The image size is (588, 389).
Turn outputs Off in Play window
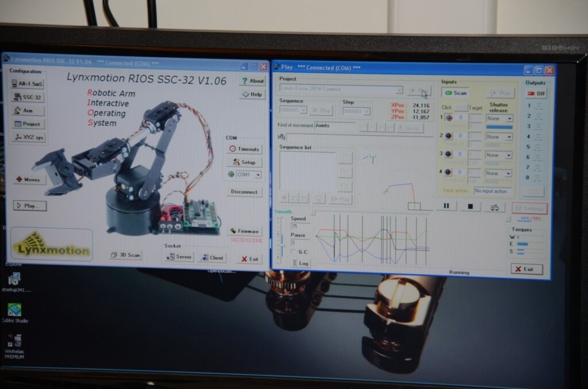536,94
